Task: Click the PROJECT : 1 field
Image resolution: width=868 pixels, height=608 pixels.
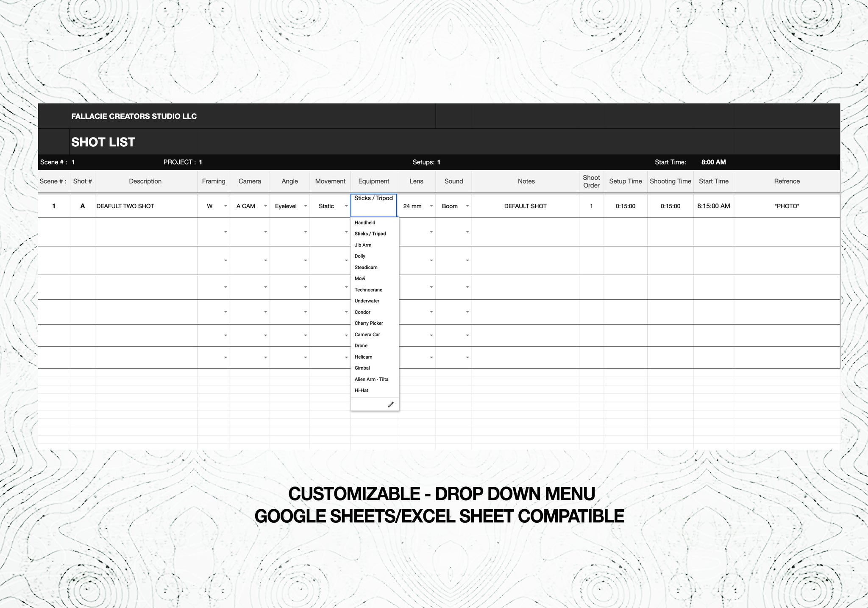Action: point(183,162)
